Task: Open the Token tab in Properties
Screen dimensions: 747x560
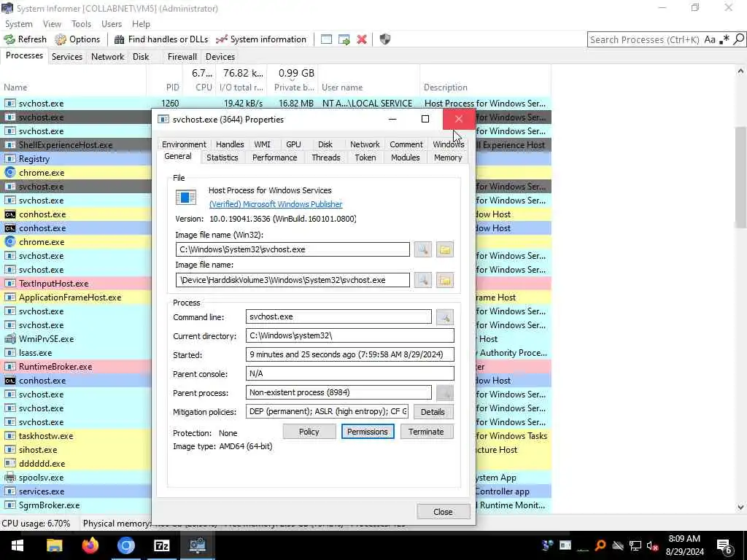Action: click(x=365, y=157)
